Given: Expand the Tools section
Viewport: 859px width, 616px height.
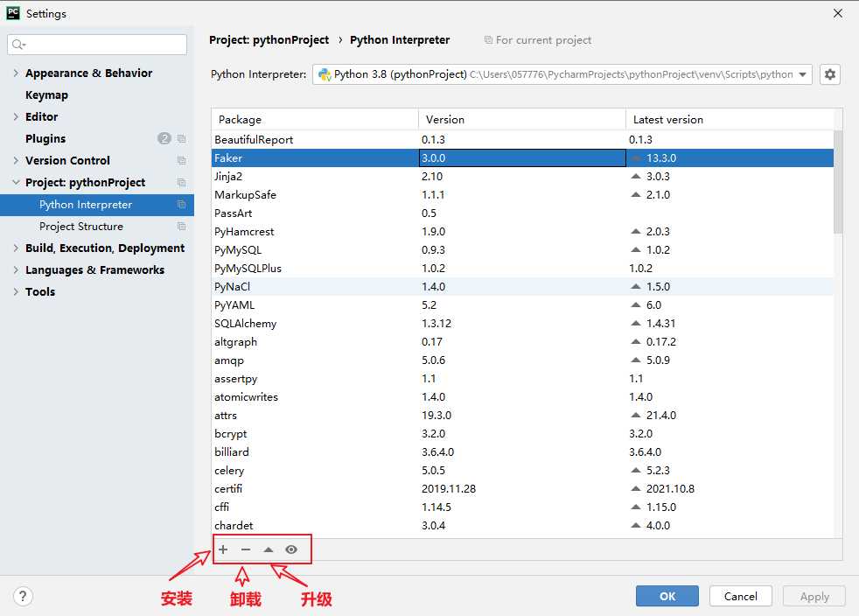Looking at the screenshot, I should [x=16, y=292].
